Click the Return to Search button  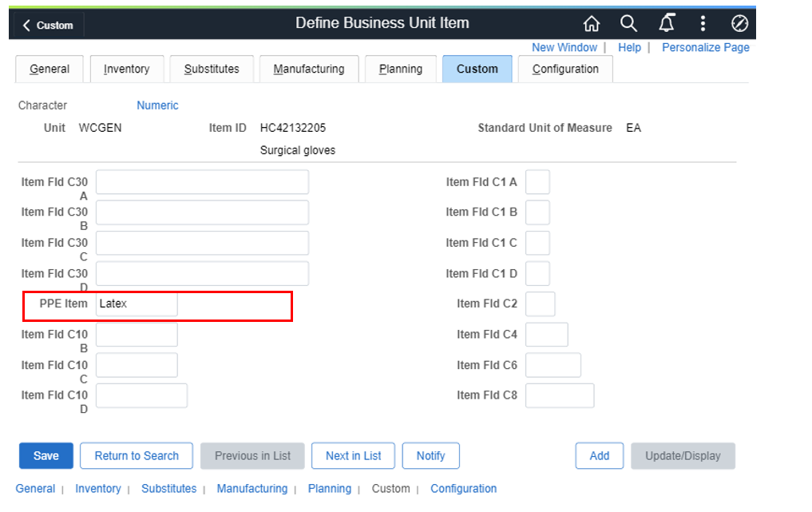click(137, 456)
